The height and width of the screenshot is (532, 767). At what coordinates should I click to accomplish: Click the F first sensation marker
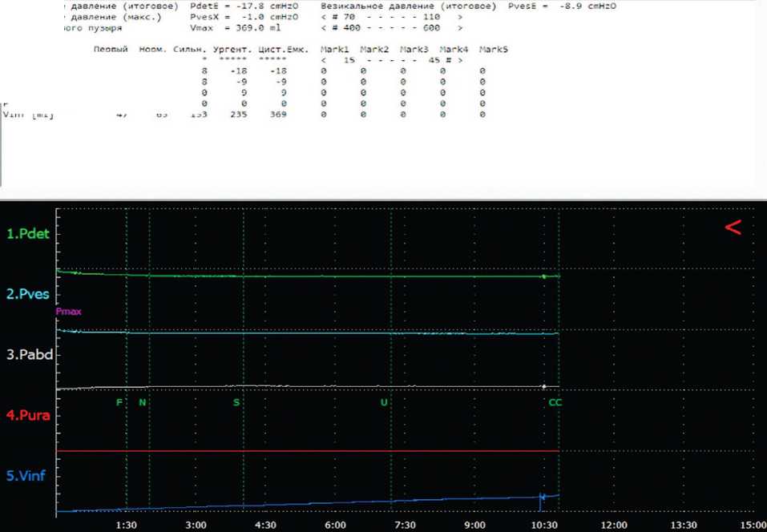pyautogui.click(x=119, y=402)
